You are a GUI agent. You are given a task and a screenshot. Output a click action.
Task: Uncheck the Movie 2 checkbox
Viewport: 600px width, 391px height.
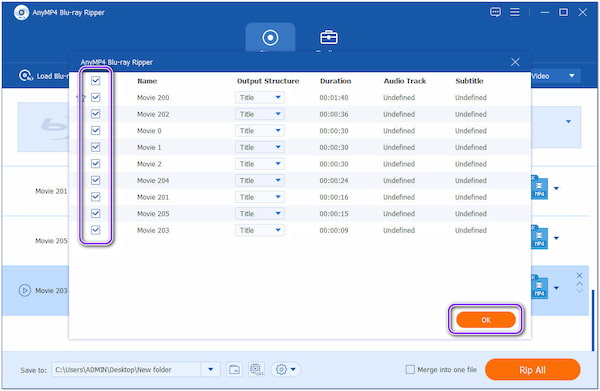coord(95,164)
